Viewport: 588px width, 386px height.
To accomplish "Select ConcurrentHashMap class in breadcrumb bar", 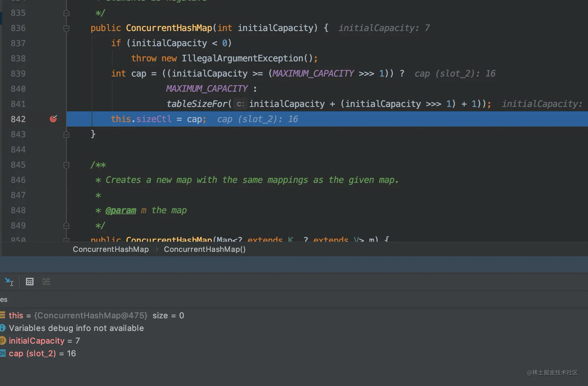I will point(111,249).
